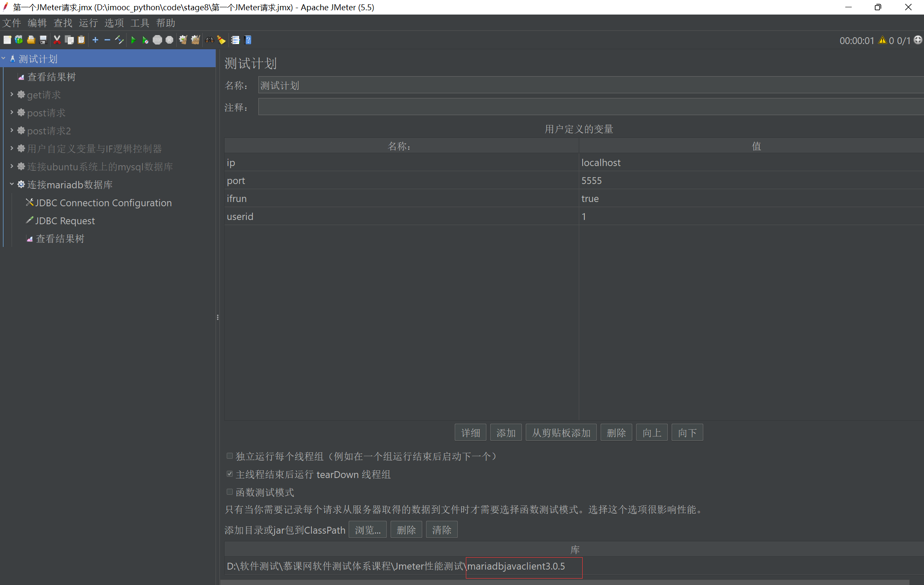Select JDBC Request in the tree
Viewport: 924px width, 585px height.
pyautogui.click(x=65, y=221)
